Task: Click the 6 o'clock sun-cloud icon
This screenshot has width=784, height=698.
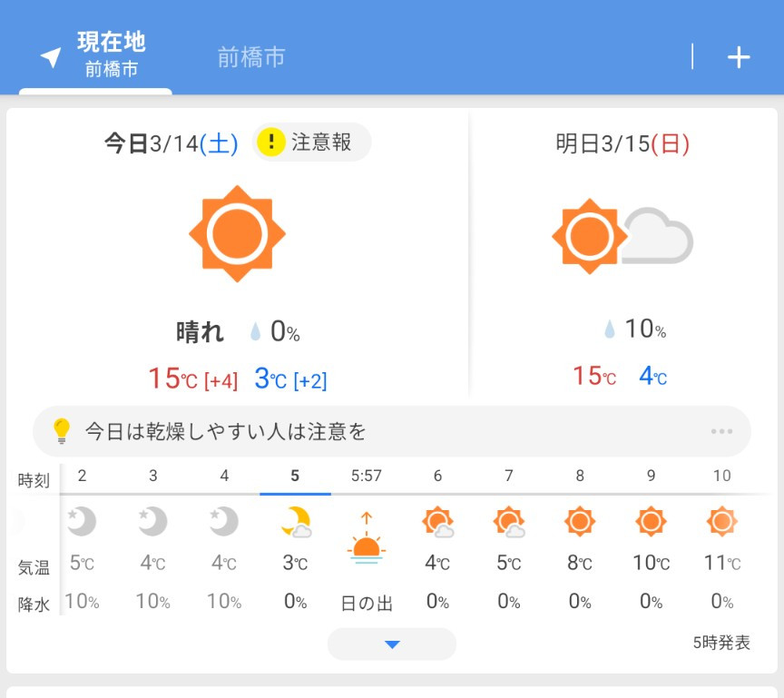Action: (437, 523)
